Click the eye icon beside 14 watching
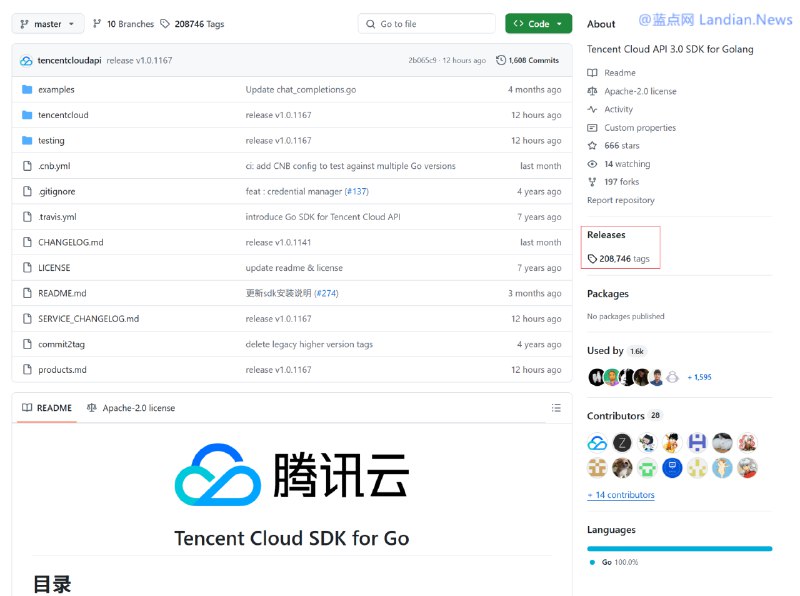Viewport: 800px width, 596px height. [x=590, y=163]
